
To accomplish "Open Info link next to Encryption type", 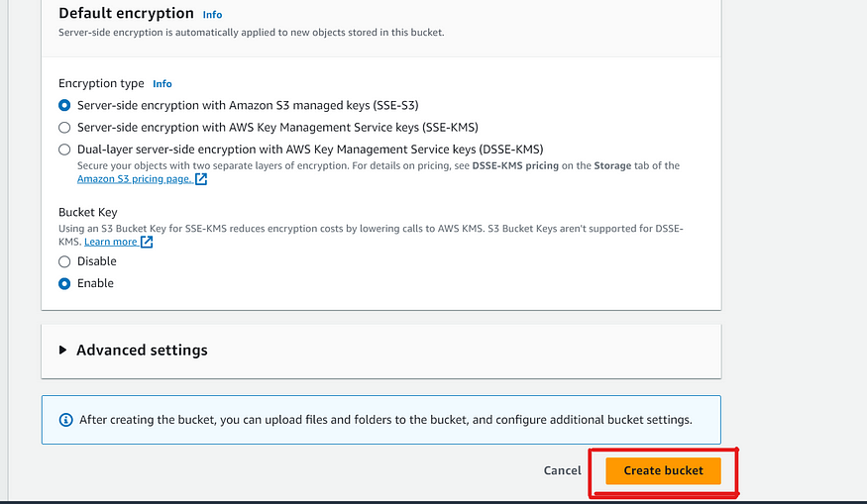I will (x=163, y=84).
